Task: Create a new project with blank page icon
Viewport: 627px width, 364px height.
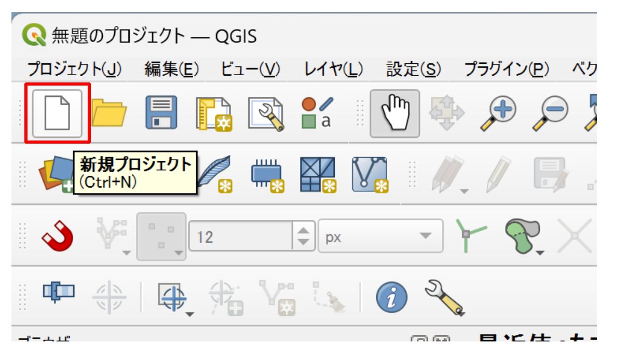Action: 57,113
